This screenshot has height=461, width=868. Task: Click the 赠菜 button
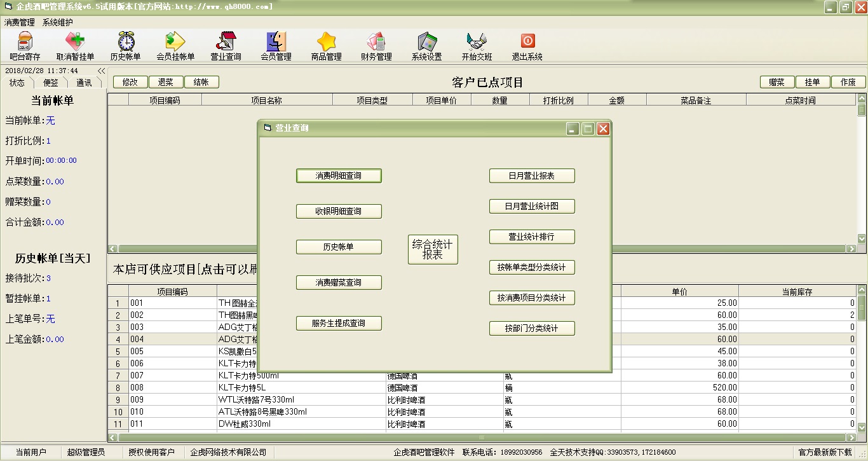[x=777, y=82]
